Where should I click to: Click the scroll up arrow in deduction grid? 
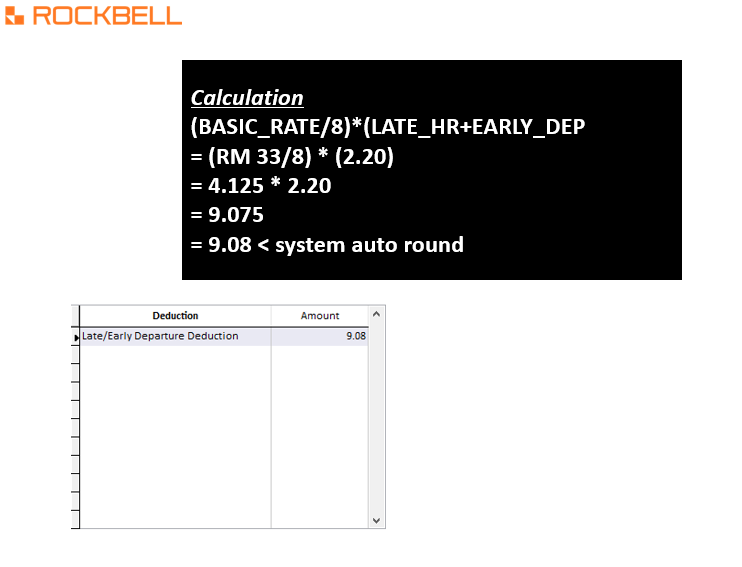(x=376, y=314)
